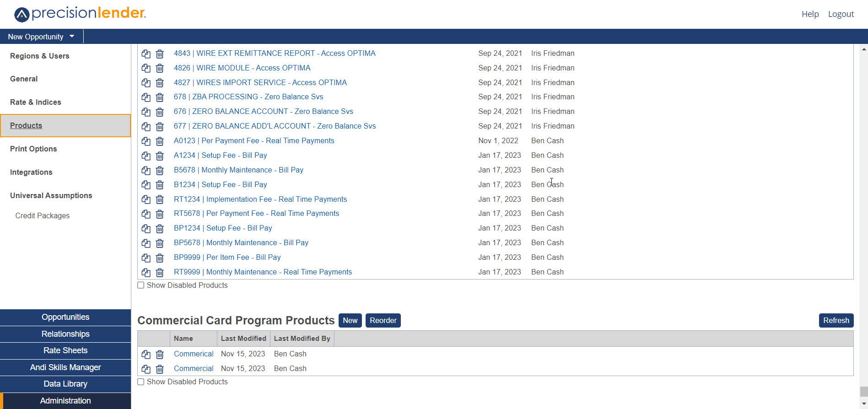Open the Help link
This screenshot has width=868, height=409.
pos(810,14)
